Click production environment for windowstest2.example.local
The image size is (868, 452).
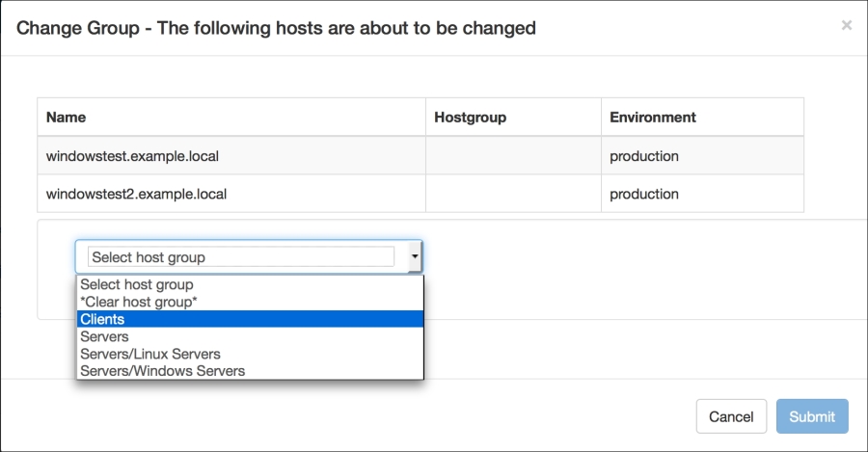point(644,194)
